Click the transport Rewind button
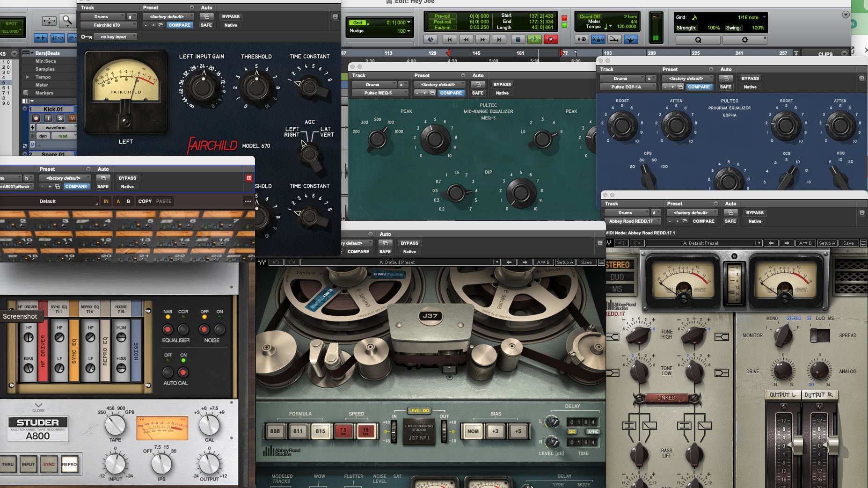The image size is (868, 488). pos(466,39)
